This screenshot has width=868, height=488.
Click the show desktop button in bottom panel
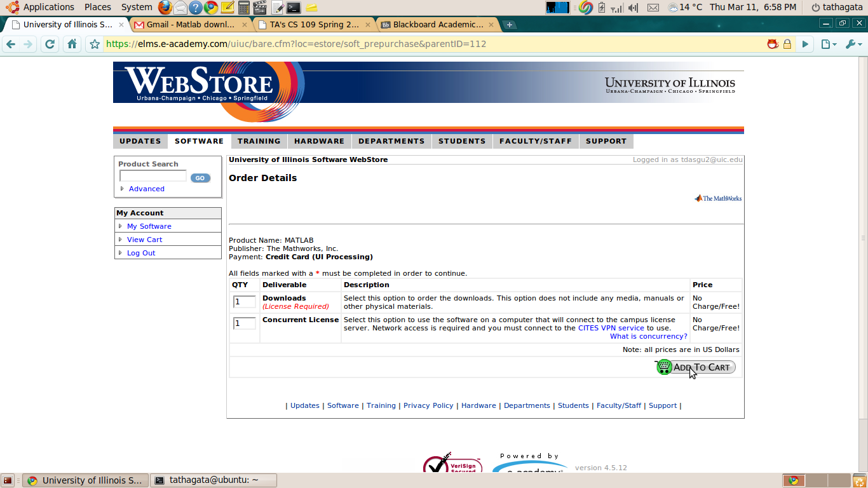pyautogui.click(x=8, y=480)
